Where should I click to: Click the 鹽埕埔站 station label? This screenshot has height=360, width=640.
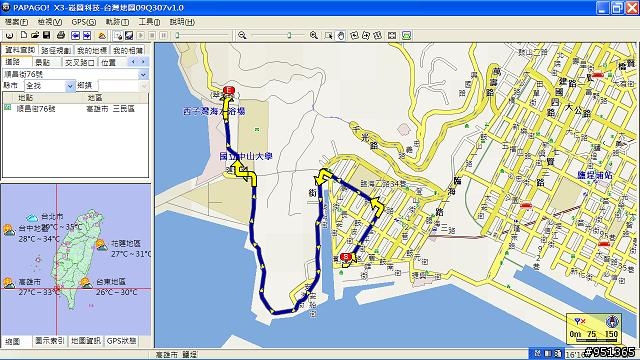click(595, 175)
